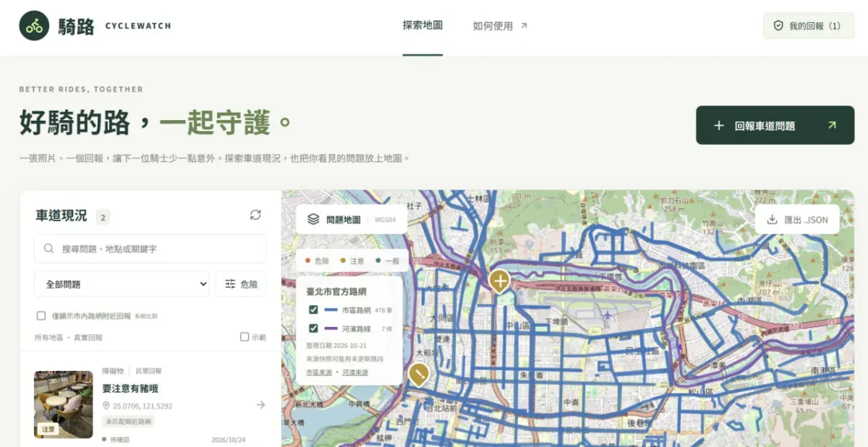Image resolution: width=868 pixels, height=447 pixels.
Task: Click 民眾回報 label
Action: [x=148, y=371]
